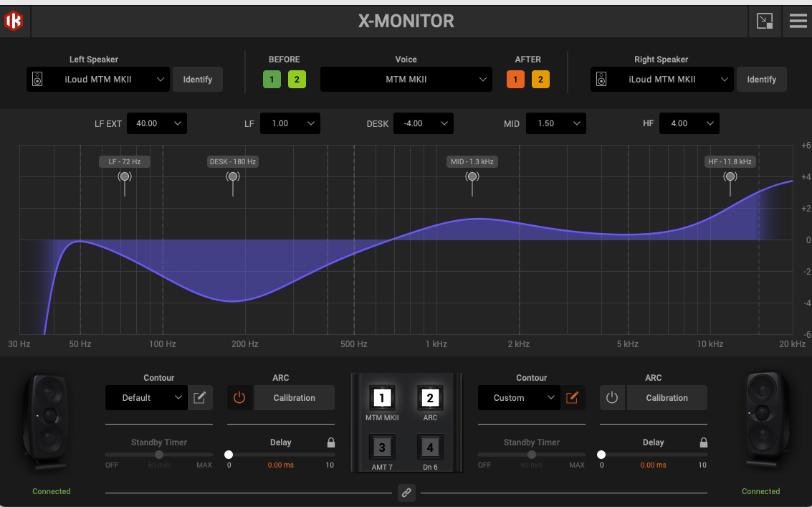Toggle the right speaker Delay lock
This screenshot has width=812, height=507.
pyautogui.click(x=703, y=442)
